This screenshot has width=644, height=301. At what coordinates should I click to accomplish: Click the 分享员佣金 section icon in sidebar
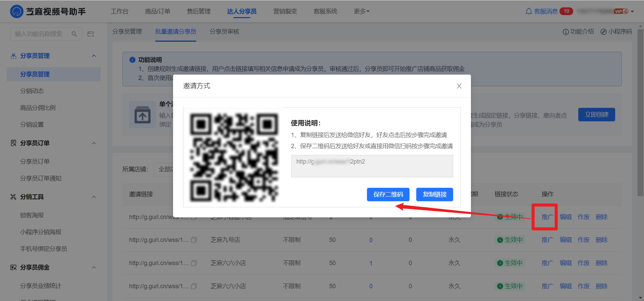point(13,267)
